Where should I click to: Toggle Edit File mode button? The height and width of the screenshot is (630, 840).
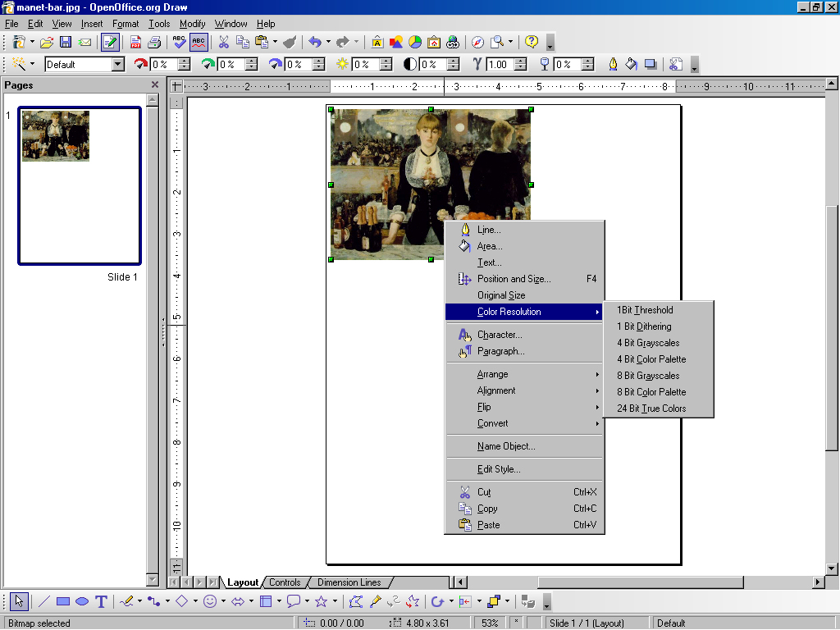pos(110,42)
